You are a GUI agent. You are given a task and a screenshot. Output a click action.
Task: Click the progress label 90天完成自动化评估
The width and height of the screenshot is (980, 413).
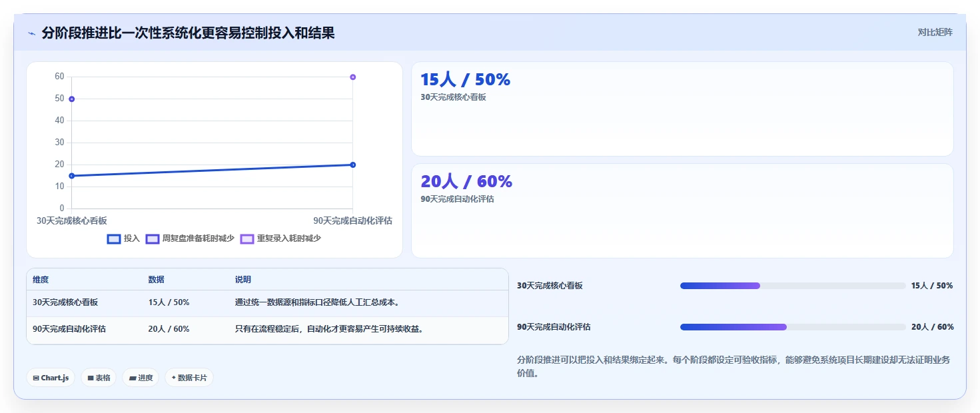(x=554, y=327)
